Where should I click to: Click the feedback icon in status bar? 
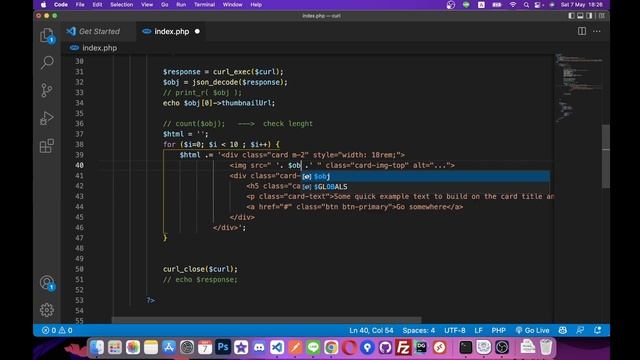580,330
